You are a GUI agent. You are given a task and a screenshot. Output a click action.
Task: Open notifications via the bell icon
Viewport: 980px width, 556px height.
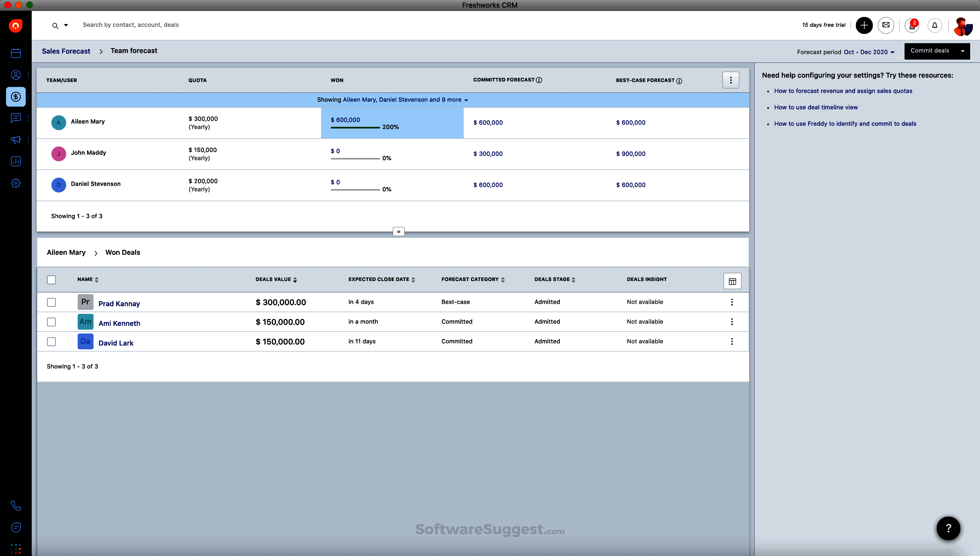[x=935, y=25]
